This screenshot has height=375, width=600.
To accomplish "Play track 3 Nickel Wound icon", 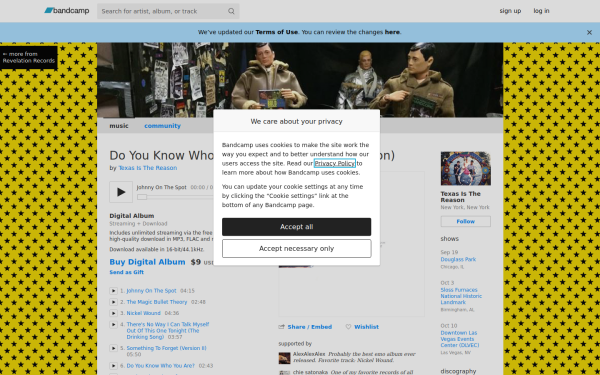I will click(113, 313).
